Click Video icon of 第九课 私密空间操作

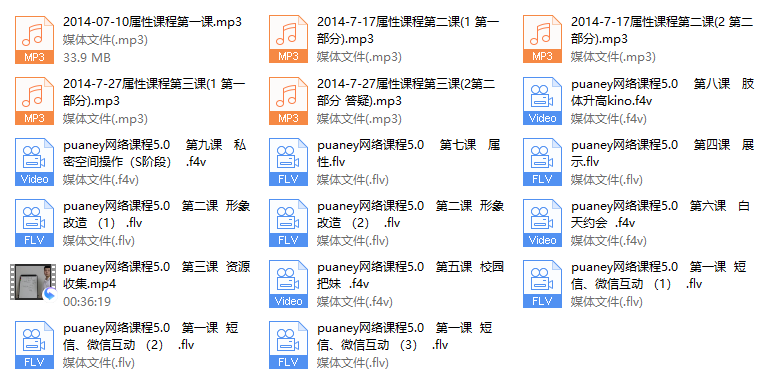tap(34, 162)
